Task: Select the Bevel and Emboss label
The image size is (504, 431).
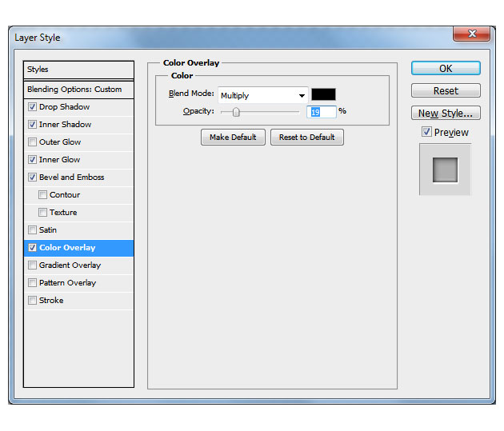Action: 72,178
